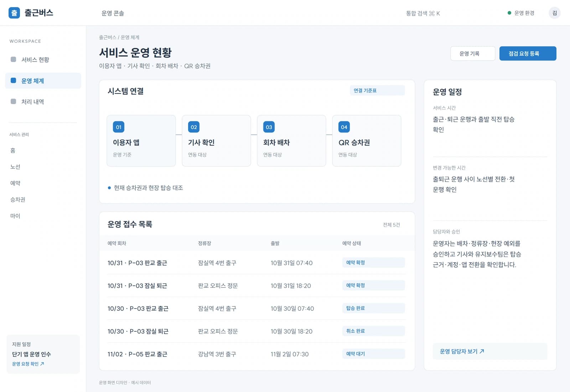The height and width of the screenshot is (392, 570).
Task: Click the 예약 대기 status badge
Action: (x=373, y=354)
